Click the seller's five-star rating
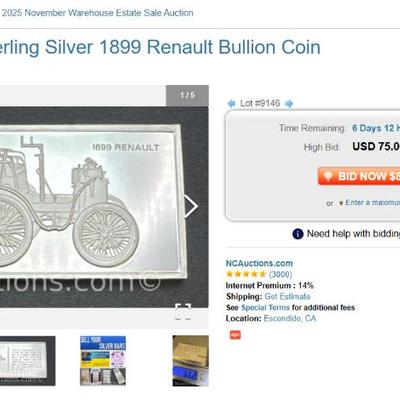The width and height of the screenshot is (400, 400). 246,274
